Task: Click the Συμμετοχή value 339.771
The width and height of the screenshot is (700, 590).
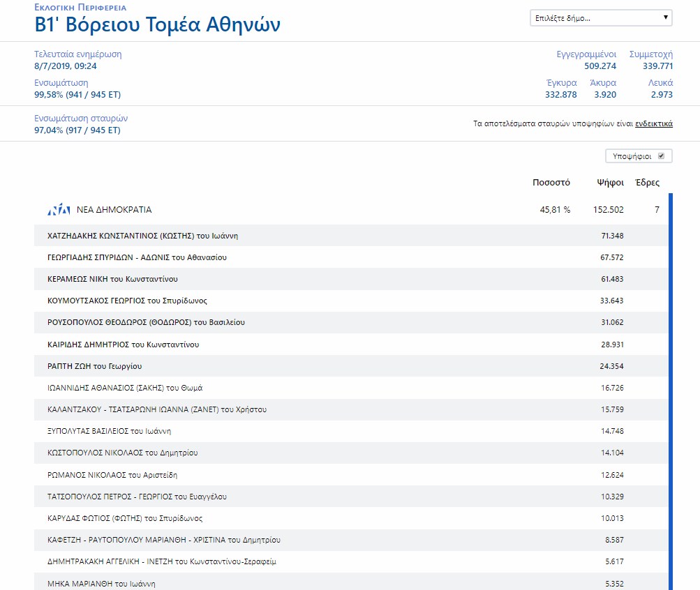Action: click(x=657, y=66)
